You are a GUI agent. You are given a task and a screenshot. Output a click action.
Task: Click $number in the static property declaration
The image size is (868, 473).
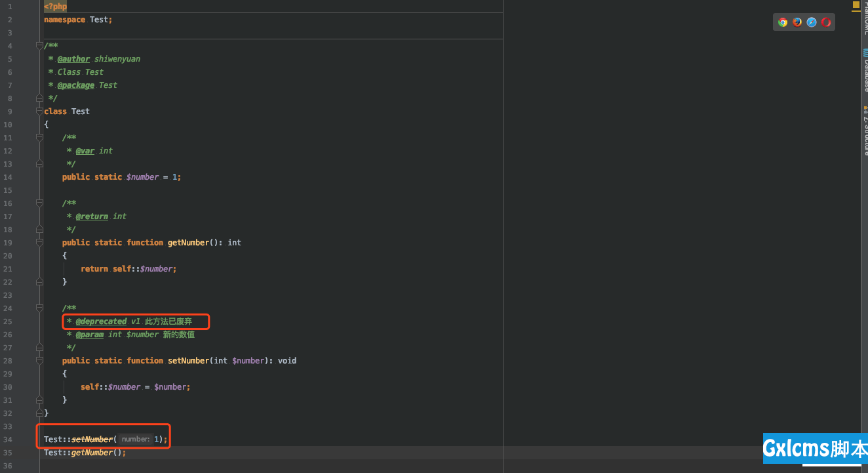(142, 177)
